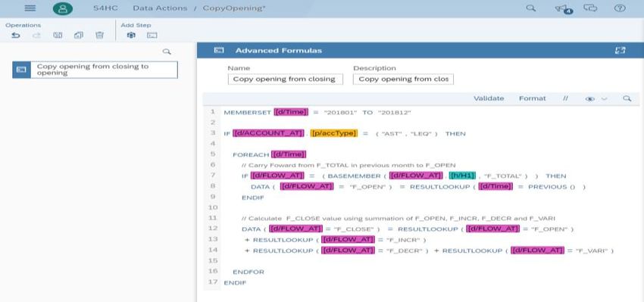Validate the formula script

pos(489,98)
